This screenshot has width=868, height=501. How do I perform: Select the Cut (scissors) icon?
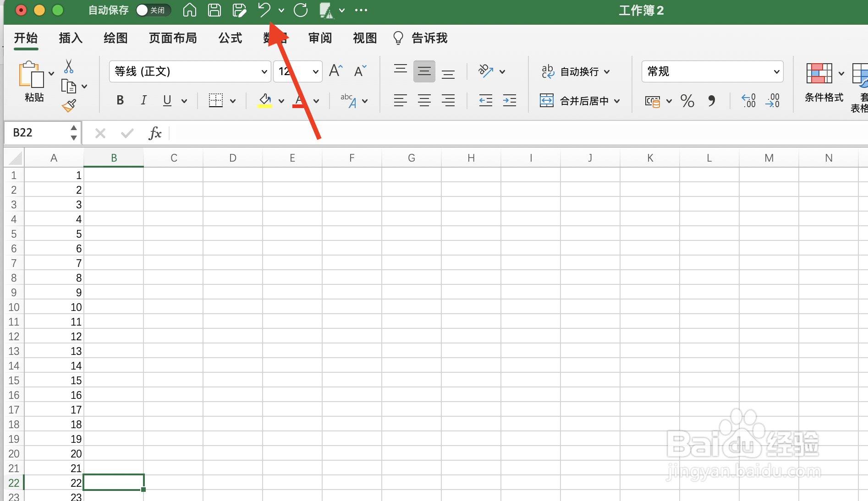(69, 68)
